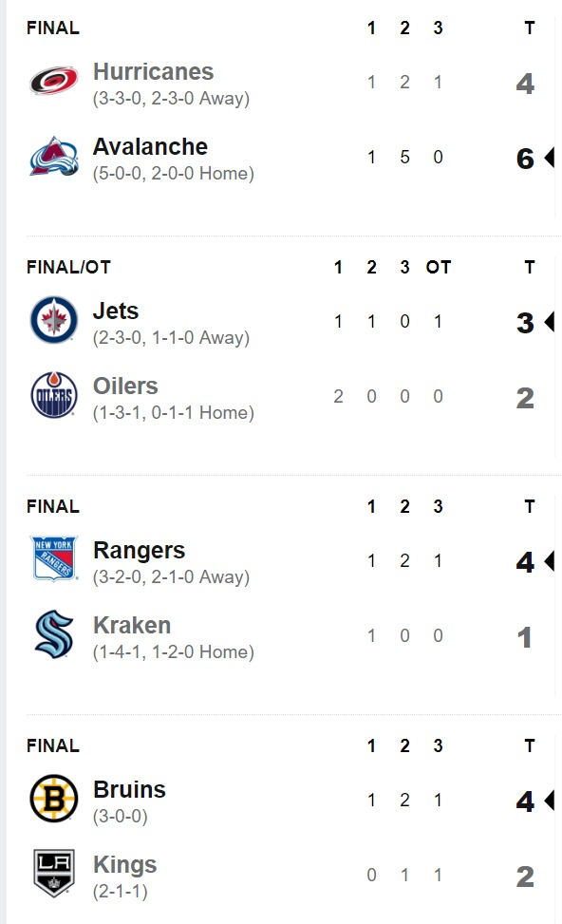The width and height of the screenshot is (562, 924).
Task: Select the Kings team name
Action: click(x=125, y=864)
